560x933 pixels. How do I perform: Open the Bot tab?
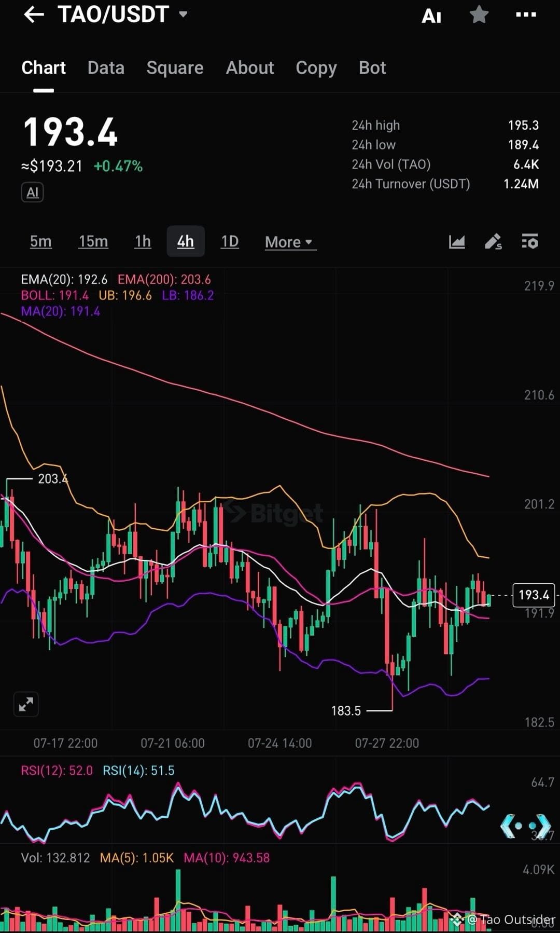tap(372, 68)
